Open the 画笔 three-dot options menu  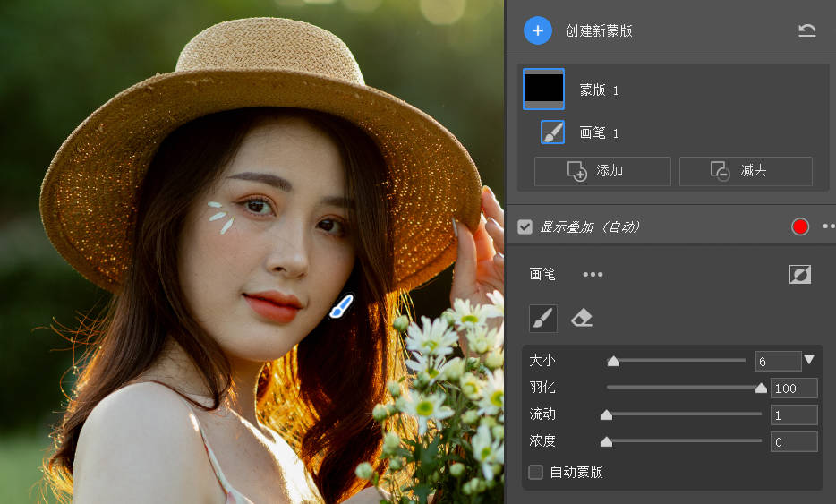[593, 274]
